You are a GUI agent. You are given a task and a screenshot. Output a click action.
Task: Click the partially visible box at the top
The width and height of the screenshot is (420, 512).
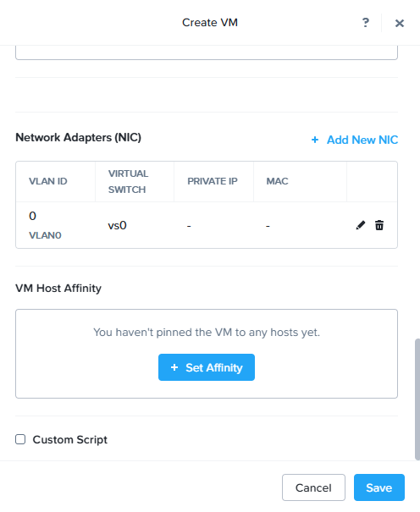pos(207,53)
